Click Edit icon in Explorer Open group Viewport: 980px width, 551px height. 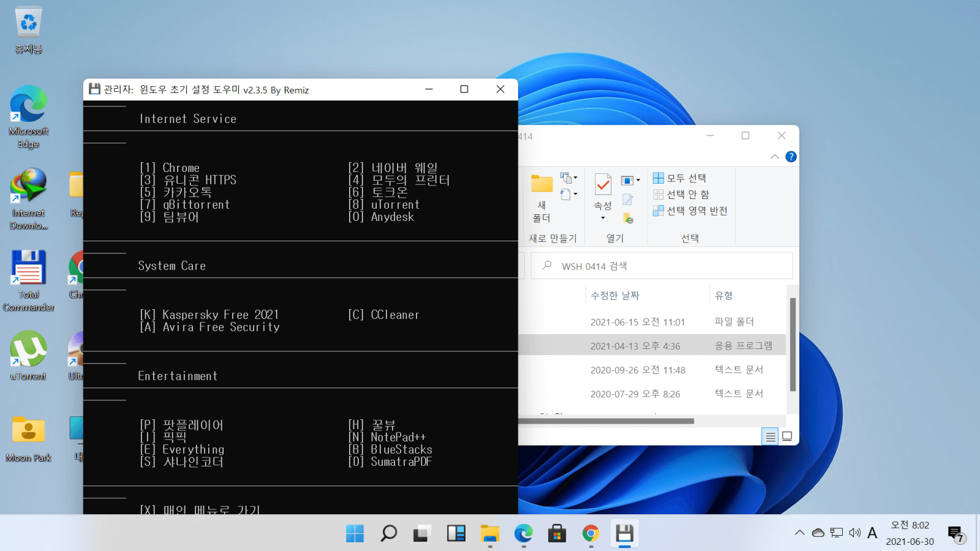[628, 200]
